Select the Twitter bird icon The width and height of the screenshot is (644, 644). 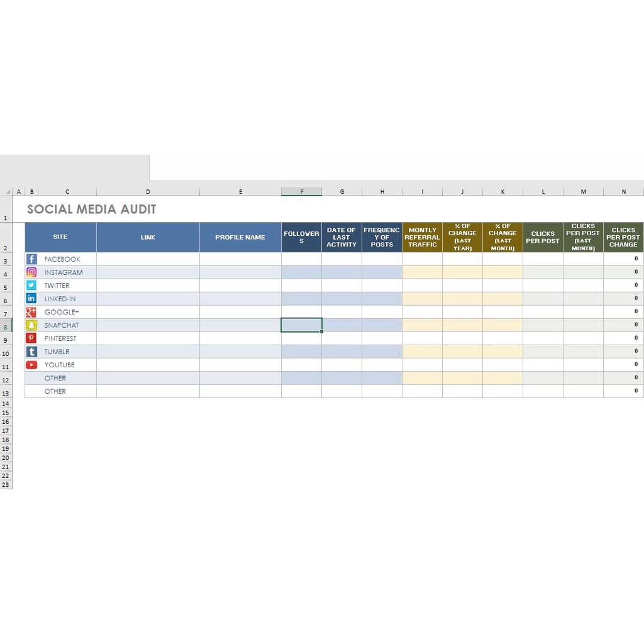(x=31, y=286)
